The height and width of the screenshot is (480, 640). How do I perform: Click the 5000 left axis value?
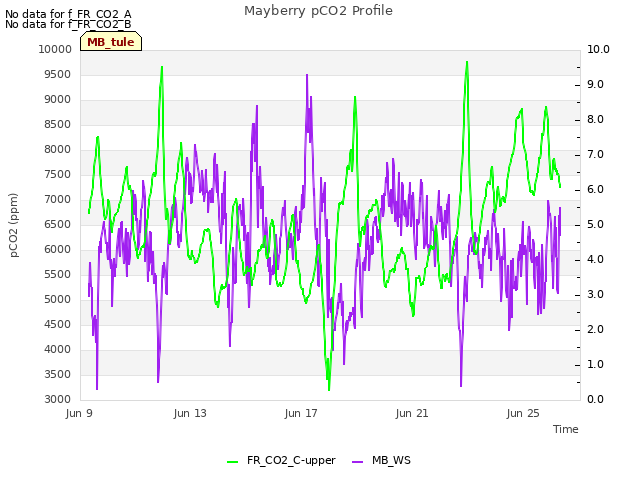pos(58,300)
